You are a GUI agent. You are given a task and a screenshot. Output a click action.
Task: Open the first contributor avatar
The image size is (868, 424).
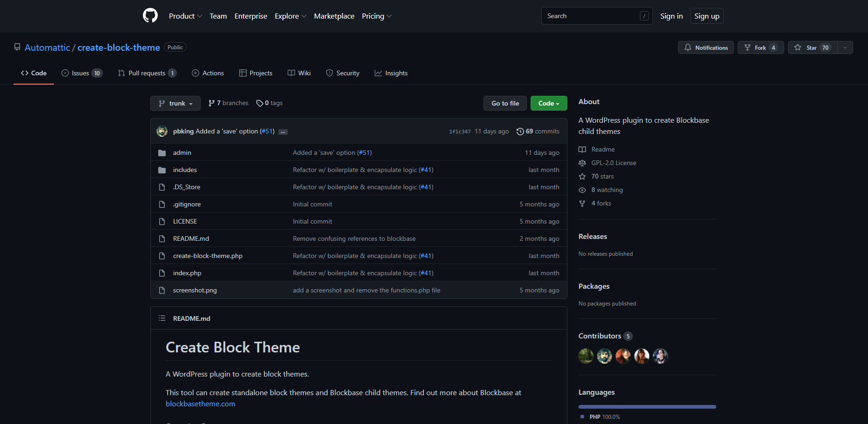tap(586, 356)
